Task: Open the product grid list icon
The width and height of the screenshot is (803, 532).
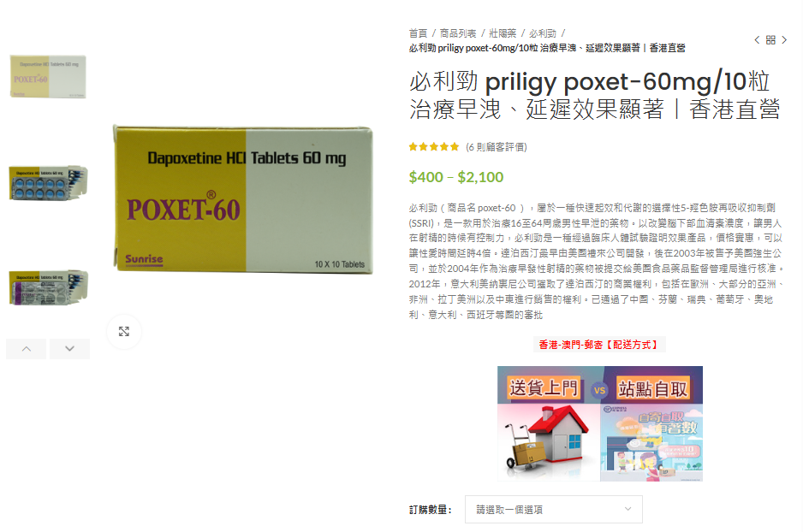Action: click(770, 40)
